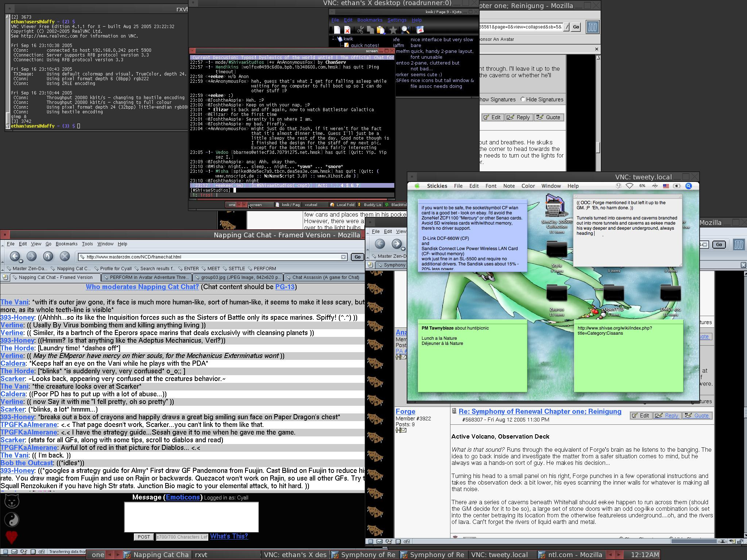
Task: Open Bookmarks menu in KJots
Action: 370,20
